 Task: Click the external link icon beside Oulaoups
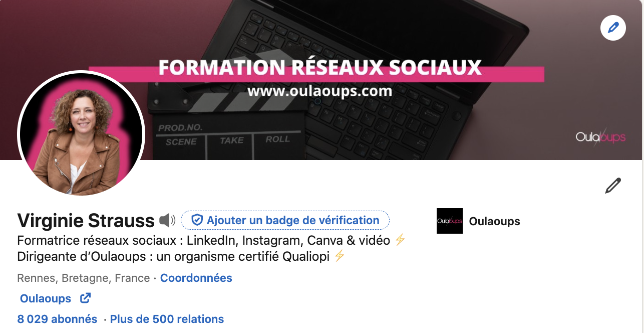click(x=86, y=298)
